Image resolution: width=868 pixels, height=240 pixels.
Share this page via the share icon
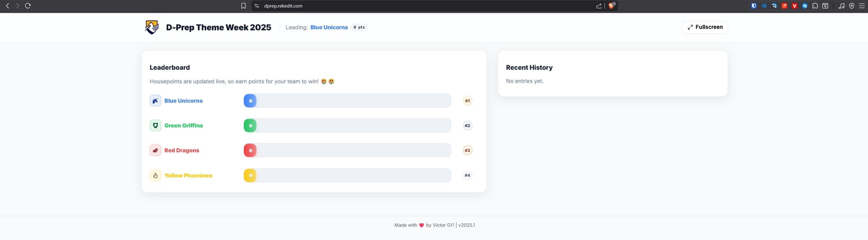click(x=599, y=6)
